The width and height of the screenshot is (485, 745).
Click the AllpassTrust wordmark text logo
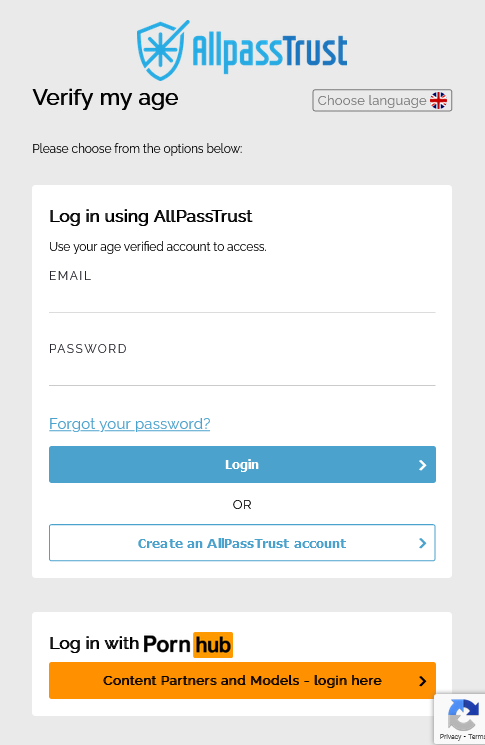(269, 53)
